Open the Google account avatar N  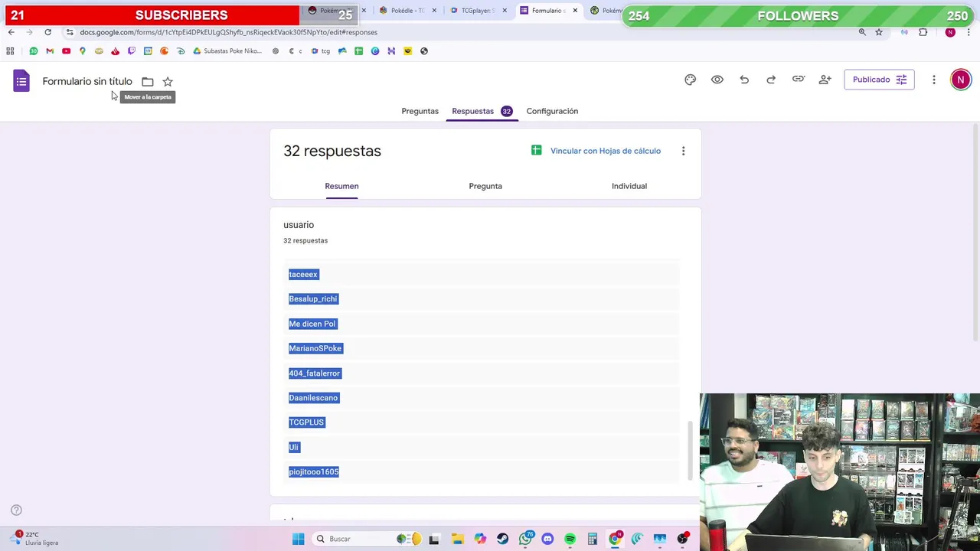(961, 80)
